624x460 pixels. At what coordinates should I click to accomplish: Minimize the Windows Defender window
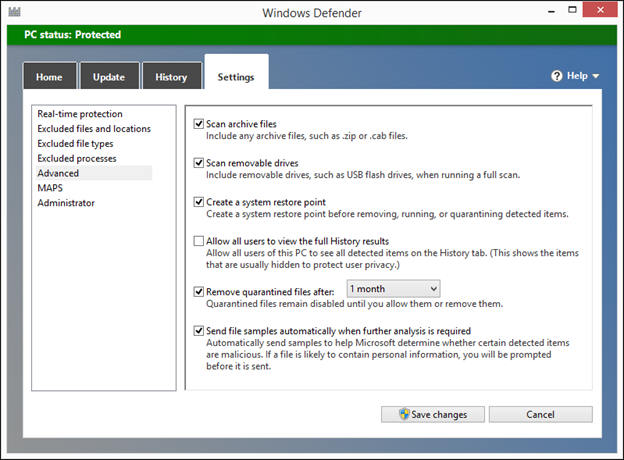(x=551, y=11)
